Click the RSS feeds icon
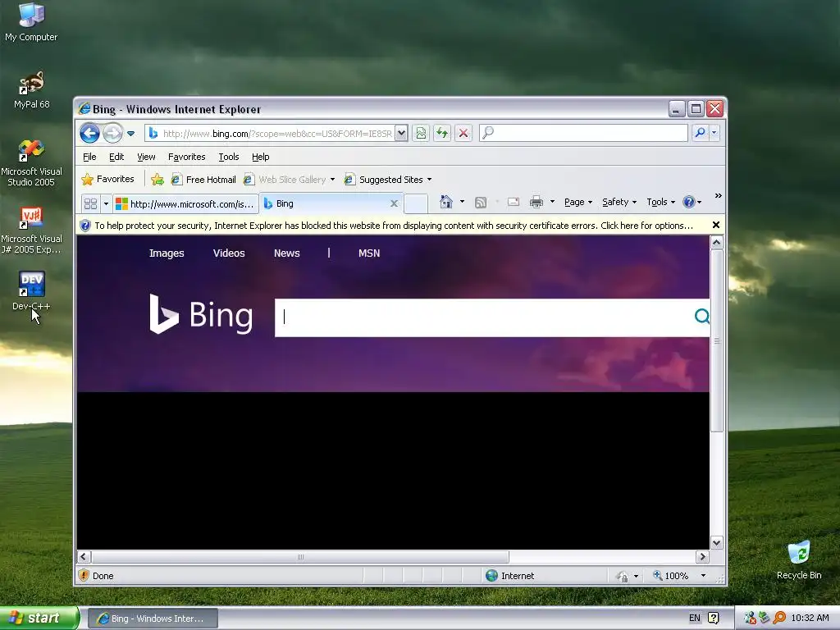 coord(481,202)
